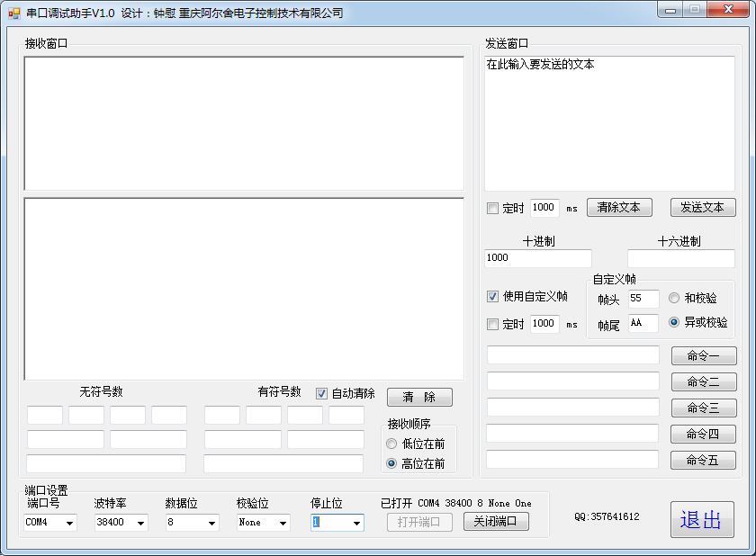Screen dimensions: 756x556
Task: Select the 低位在前 radio option
Action: 391,444
